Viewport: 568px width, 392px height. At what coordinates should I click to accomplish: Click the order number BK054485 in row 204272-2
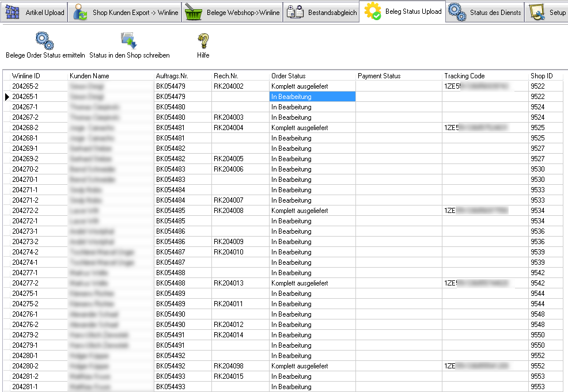171,211
